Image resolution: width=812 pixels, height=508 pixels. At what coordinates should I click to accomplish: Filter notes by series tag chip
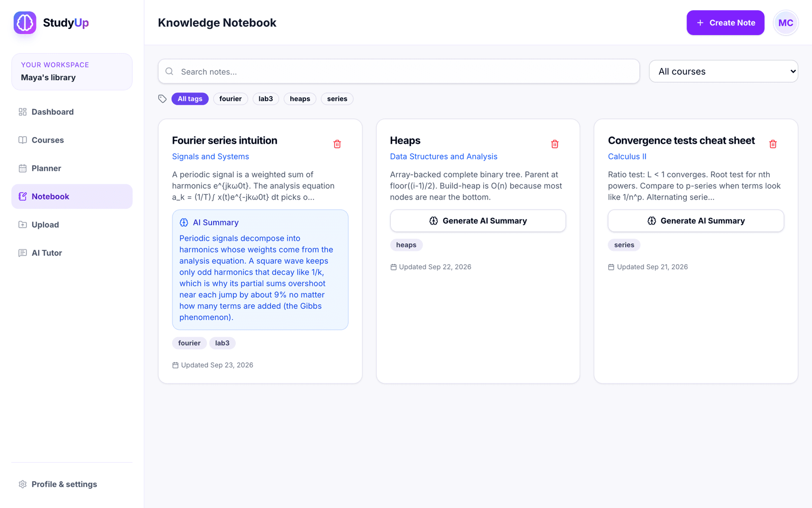(337, 99)
